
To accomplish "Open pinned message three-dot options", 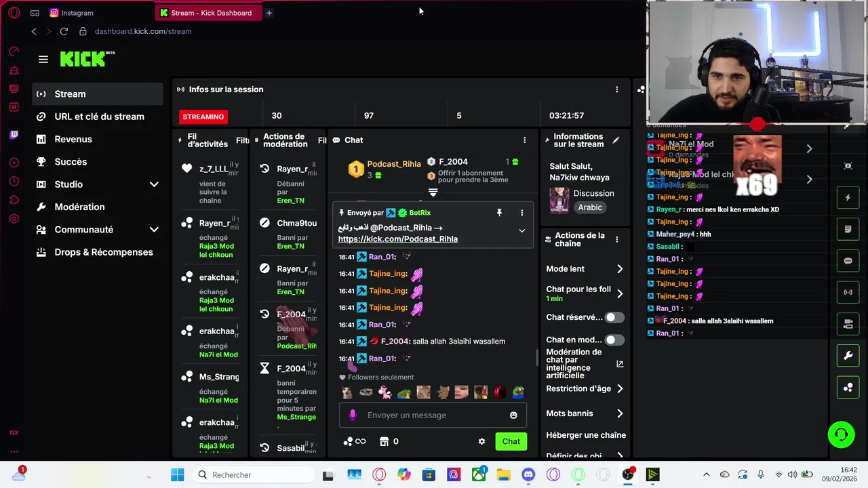I will coord(521,213).
